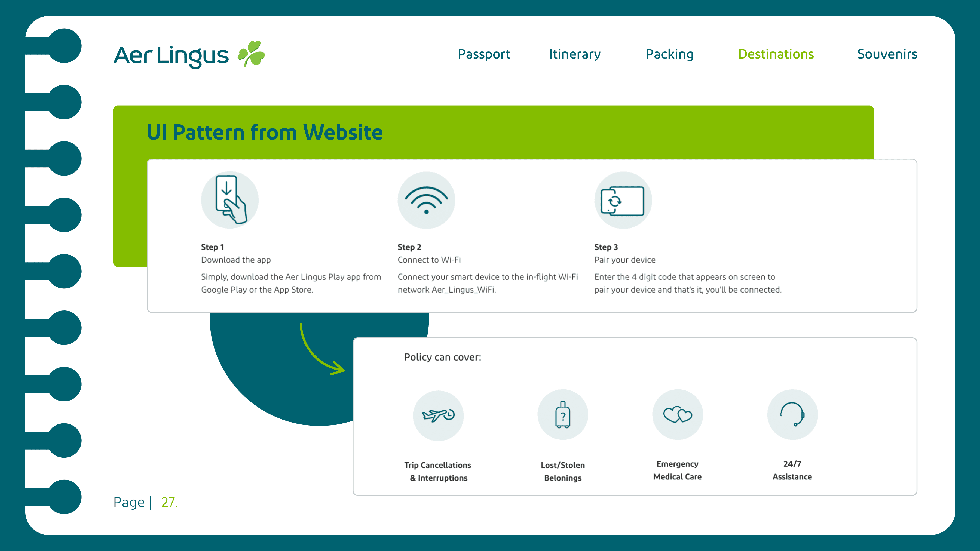
Task: Click the Lost/Stolen Belongings label
Action: point(563,471)
